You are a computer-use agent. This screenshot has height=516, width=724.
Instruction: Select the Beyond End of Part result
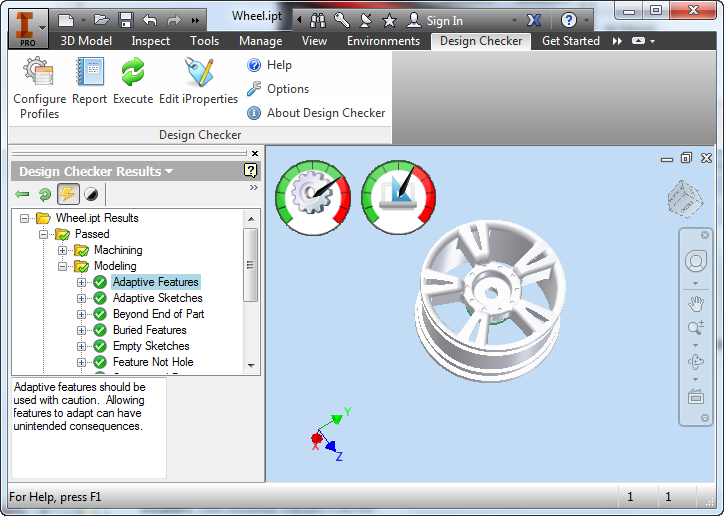coord(158,314)
